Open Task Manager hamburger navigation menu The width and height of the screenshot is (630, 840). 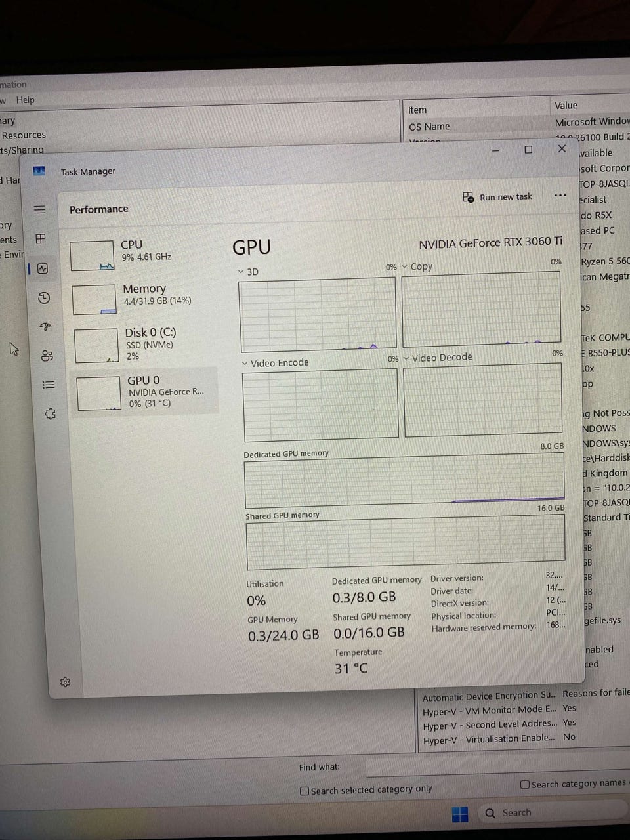pyautogui.click(x=40, y=209)
